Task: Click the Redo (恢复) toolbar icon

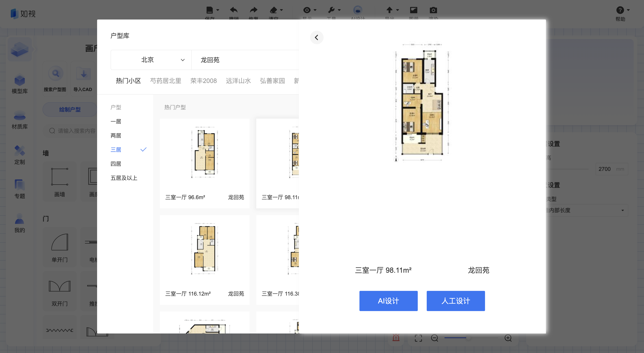Action: 254,10
